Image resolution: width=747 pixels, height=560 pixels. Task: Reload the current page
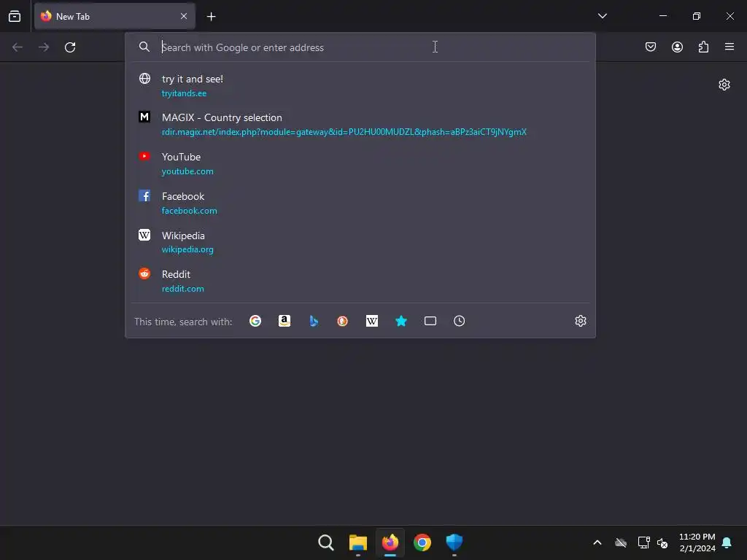point(70,47)
